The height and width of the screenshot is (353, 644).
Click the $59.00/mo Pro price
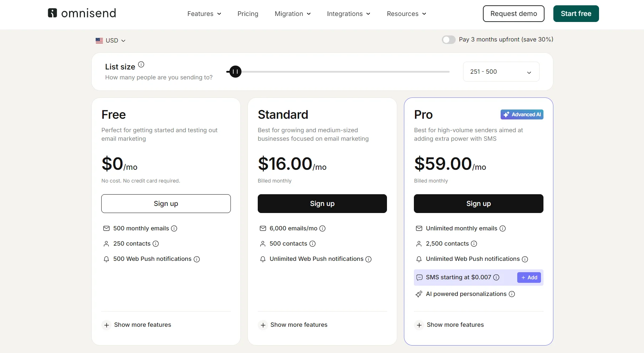tap(450, 164)
